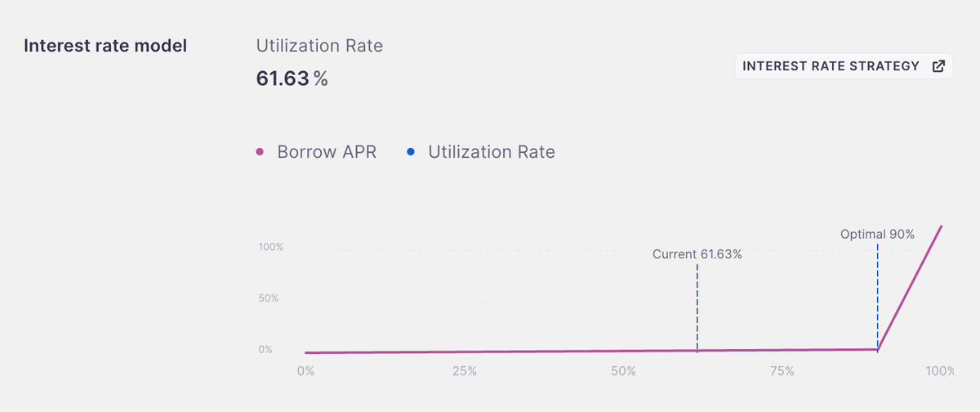Click the 100% y-axis label
Viewport: 980px width, 412px height.
point(270,247)
